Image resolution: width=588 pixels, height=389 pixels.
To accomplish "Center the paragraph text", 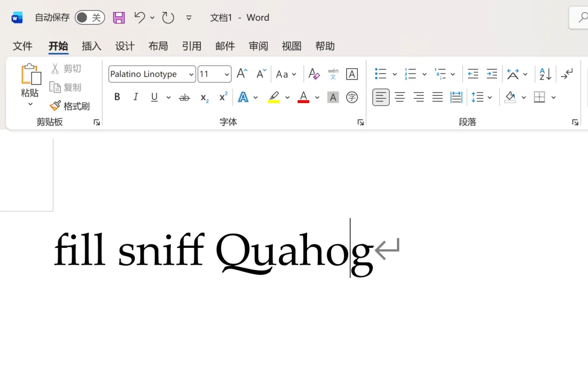I will [x=400, y=98].
